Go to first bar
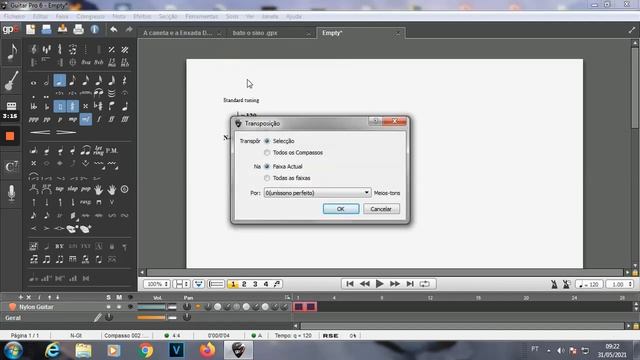The image size is (640, 360). [x=350, y=284]
